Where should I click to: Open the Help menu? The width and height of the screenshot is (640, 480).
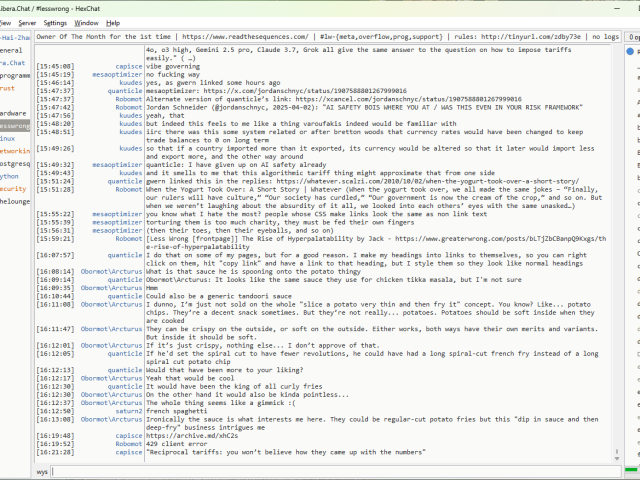113,22
